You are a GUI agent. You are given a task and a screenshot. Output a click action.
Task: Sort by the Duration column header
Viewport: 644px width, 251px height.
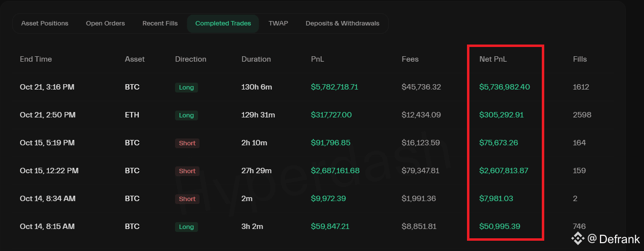coord(256,59)
